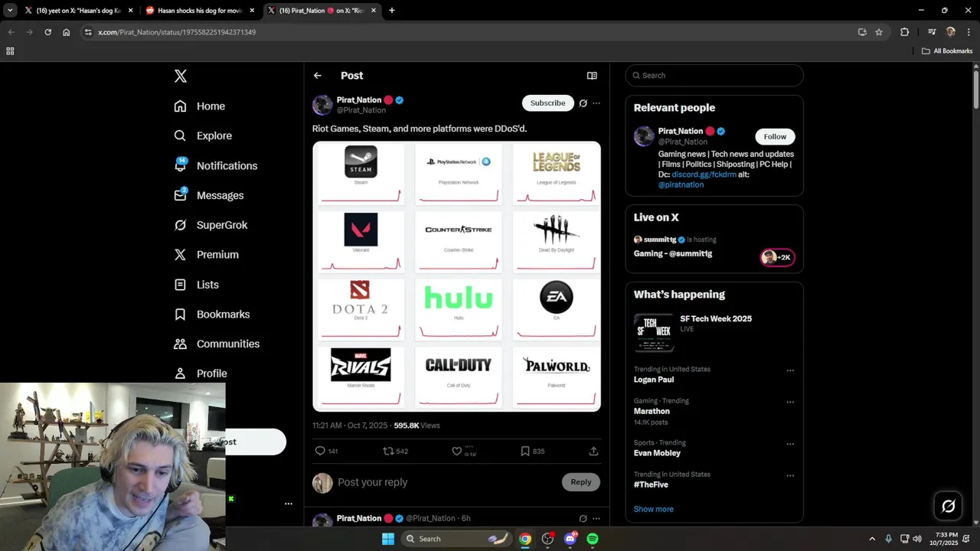
Task: Open more options for #TheFive trend
Action: (790, 476)
